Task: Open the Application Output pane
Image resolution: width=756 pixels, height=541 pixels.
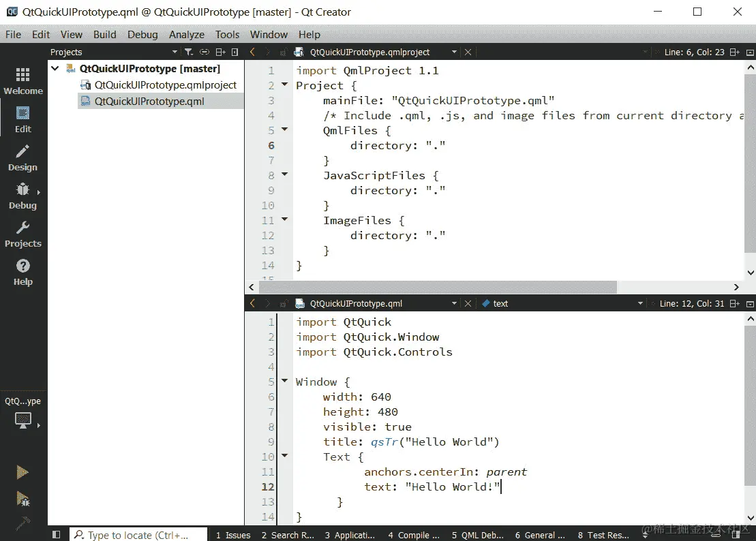Action: coord(350,535)
